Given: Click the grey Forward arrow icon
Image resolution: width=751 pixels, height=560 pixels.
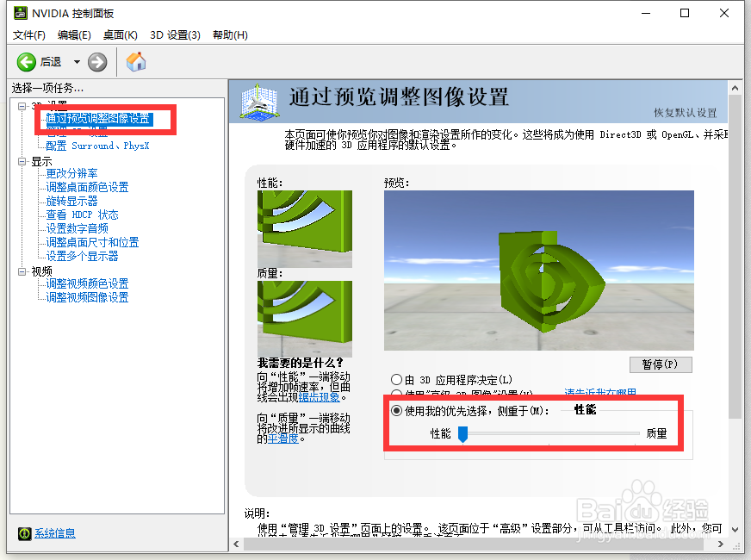Looking at the screenshot, I should (97, 62).
